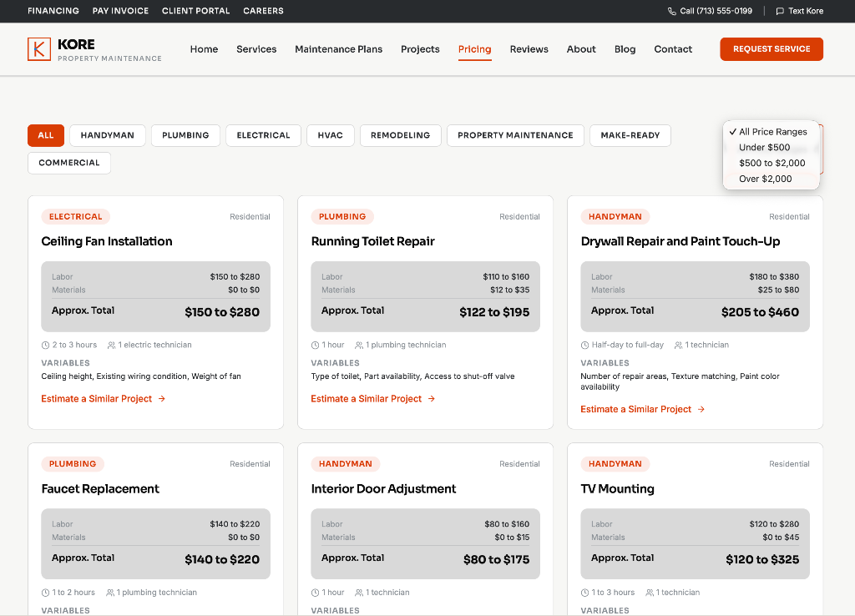Click arrow icon on Drywall Repair estimate link

point(701,409)
